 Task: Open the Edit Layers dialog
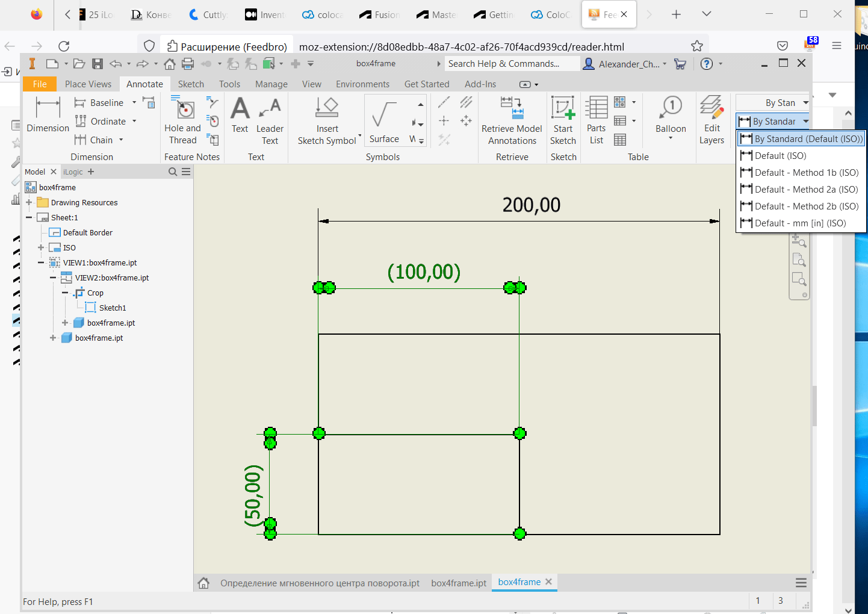[711, 121]
